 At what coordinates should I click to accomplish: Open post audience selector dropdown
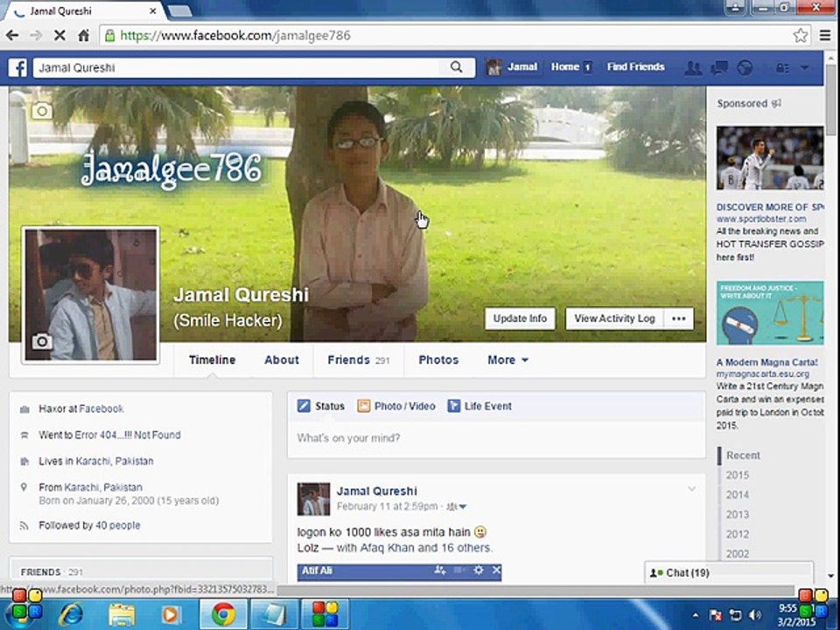[457, 507]
